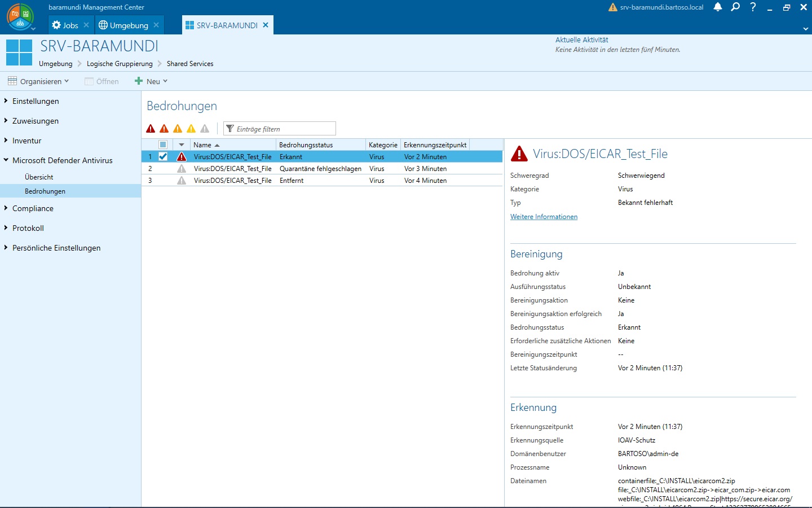Go to Logische Gruppierung breadcrumb
Image resolution: width=812 pixels, height=508 pixels.
click(x=120, y=64)
